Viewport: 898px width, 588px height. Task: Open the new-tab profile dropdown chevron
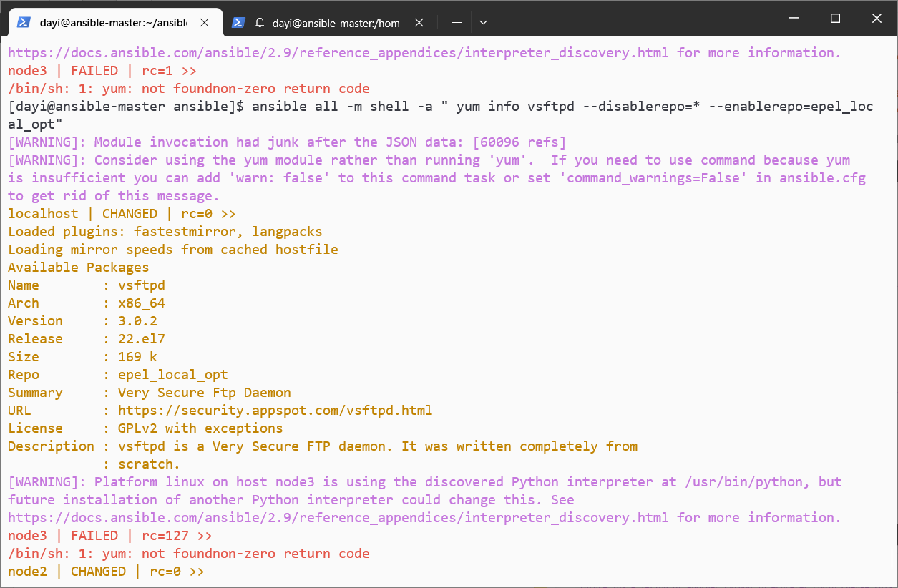[484, 23]
